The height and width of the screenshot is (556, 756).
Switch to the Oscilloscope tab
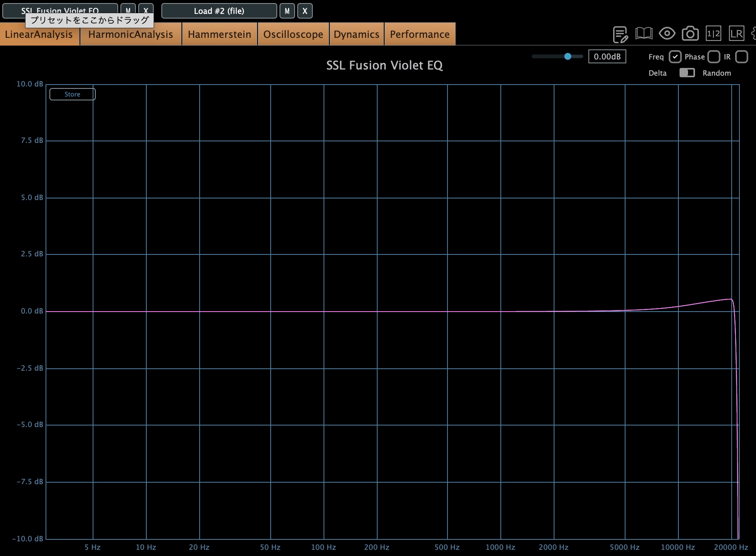point(293,34)
